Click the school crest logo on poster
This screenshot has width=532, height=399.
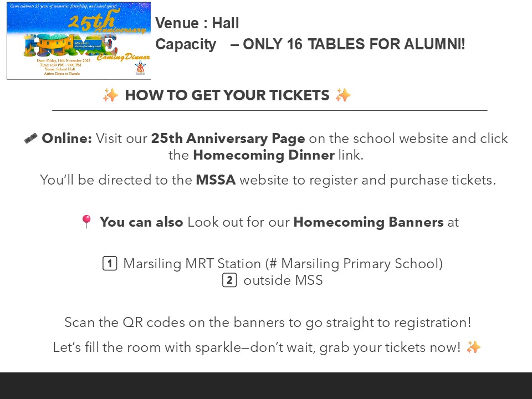pos(140,68)
